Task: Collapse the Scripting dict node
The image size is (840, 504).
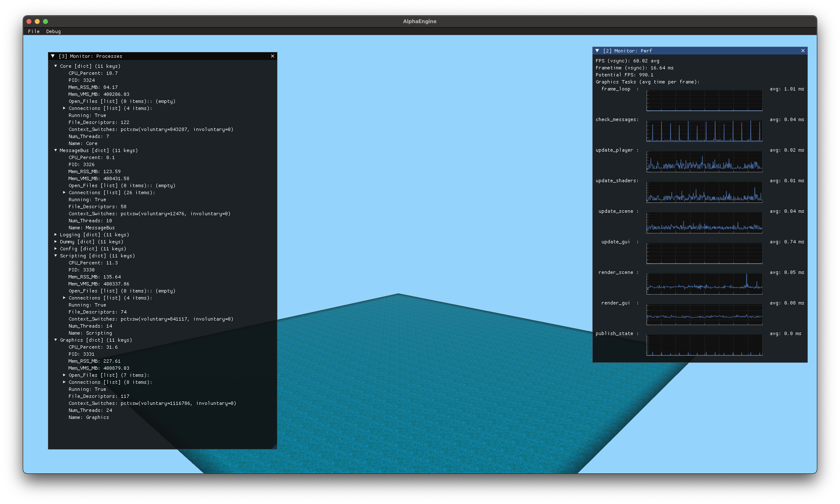Action: pos(56,256)
